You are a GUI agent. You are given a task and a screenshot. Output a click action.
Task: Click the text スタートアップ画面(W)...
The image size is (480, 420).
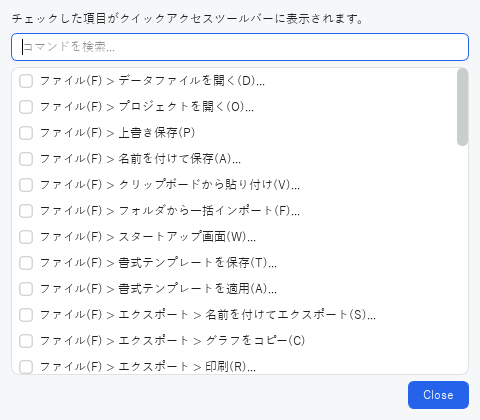point(187,237)
